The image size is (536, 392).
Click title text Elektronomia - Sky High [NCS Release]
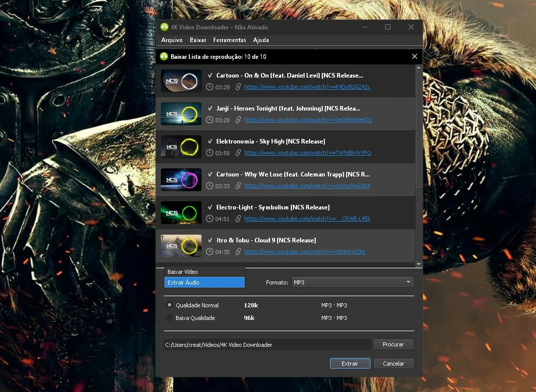(x=271, y=141)
